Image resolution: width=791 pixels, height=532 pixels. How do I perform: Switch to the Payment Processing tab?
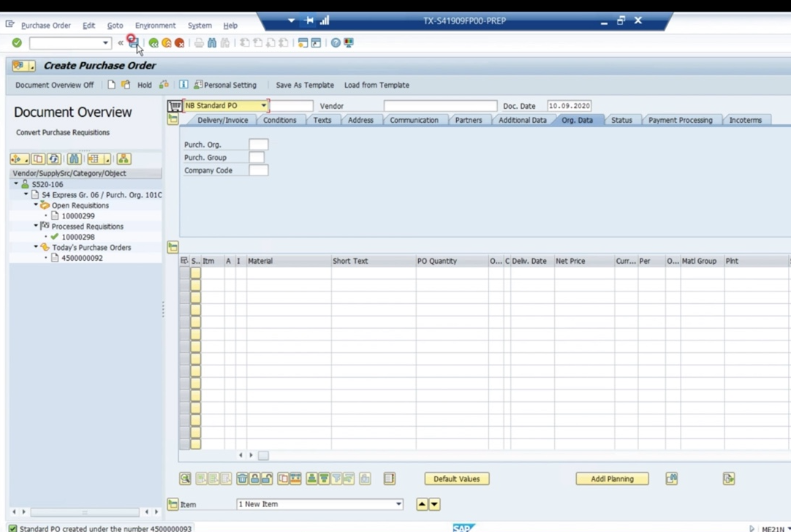[x=680, y=120]
